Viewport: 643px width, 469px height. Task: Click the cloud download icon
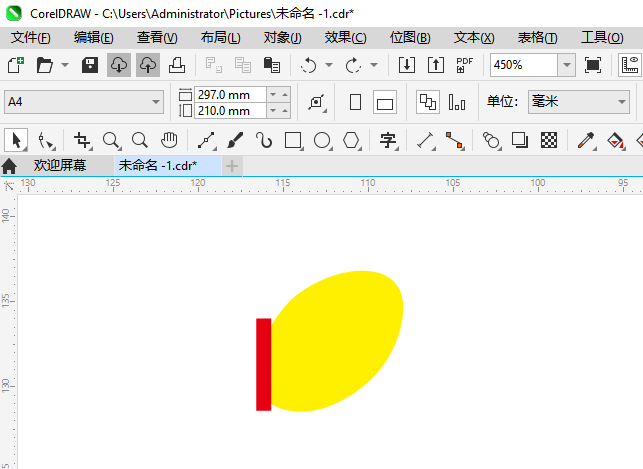point(119,65)
